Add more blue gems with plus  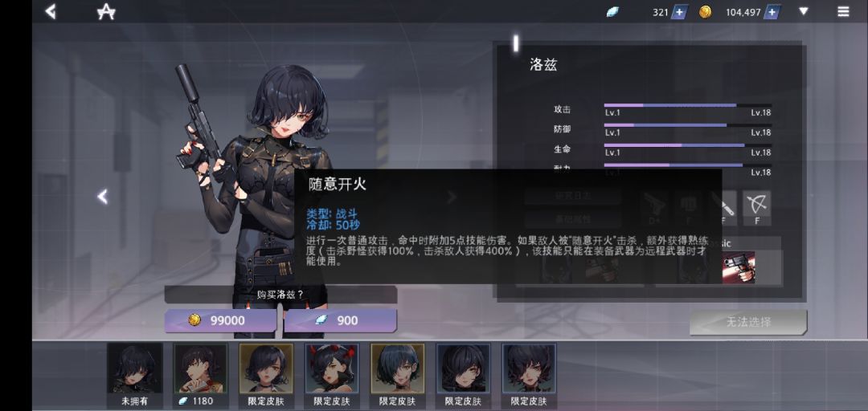(x=679, y=12)
